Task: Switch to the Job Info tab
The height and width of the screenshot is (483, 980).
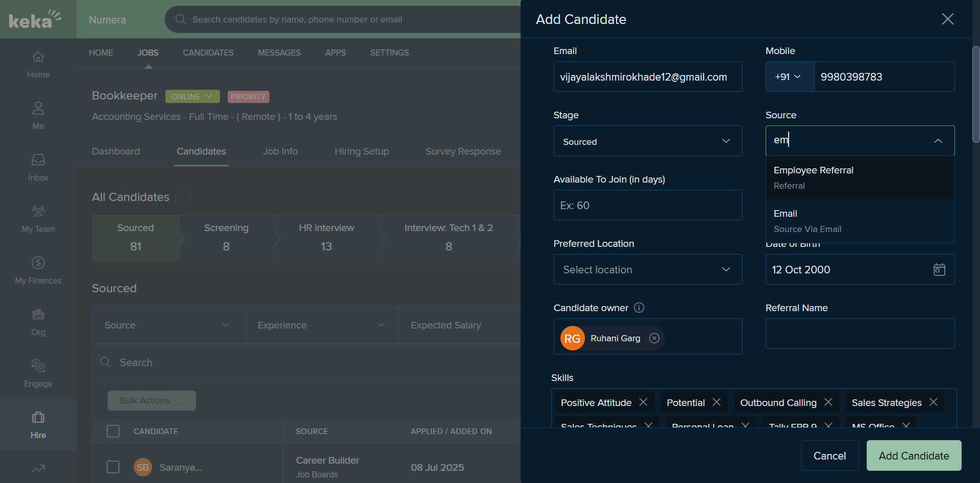Action: 280,151
